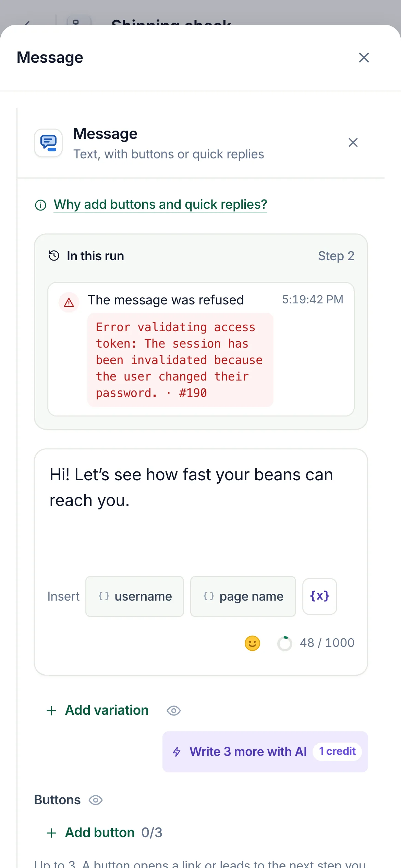Focus the message text field about beans
This screenshot has width=401, height=868.
point(201,487)
